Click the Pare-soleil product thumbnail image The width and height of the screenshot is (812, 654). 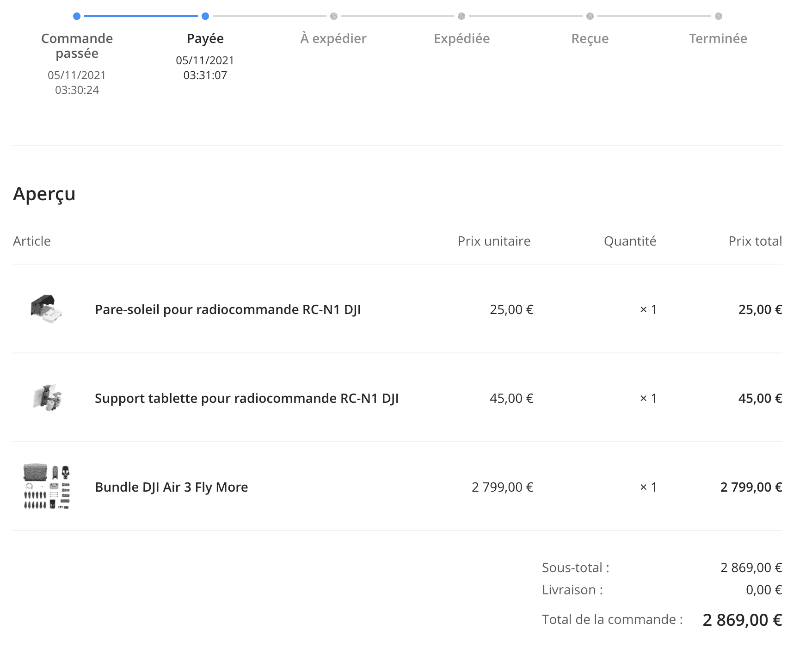46,309
